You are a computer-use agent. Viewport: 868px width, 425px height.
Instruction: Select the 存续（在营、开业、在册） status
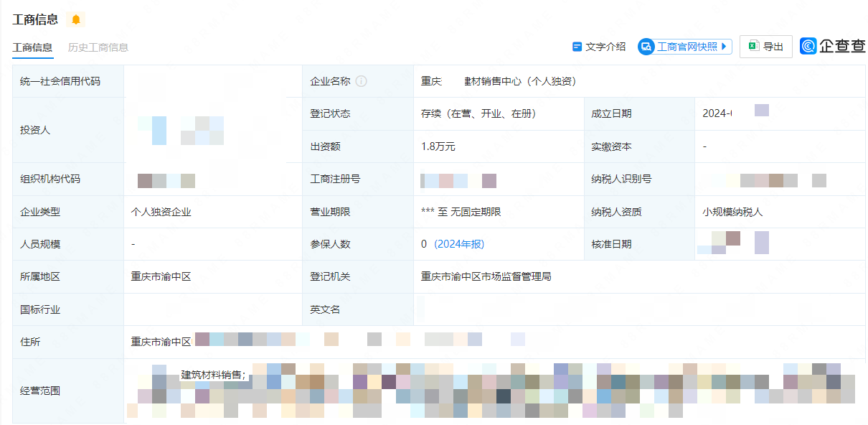coord(478,113)
